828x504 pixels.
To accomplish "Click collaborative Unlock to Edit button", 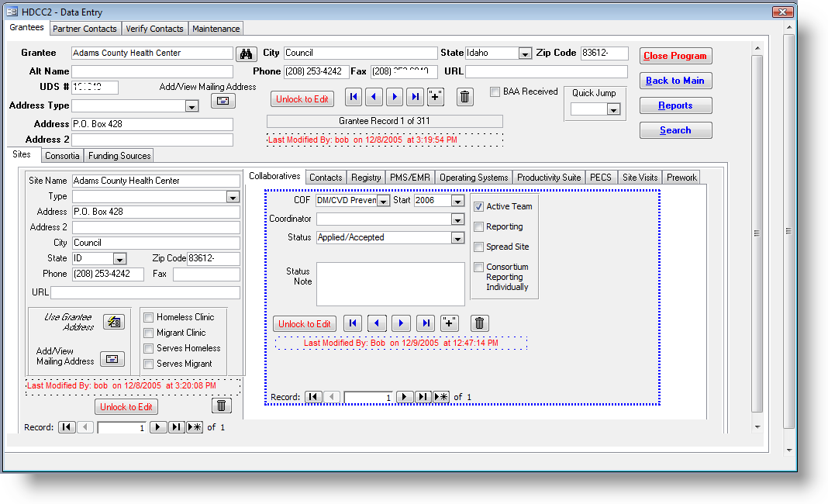I will tap(305, 324).
